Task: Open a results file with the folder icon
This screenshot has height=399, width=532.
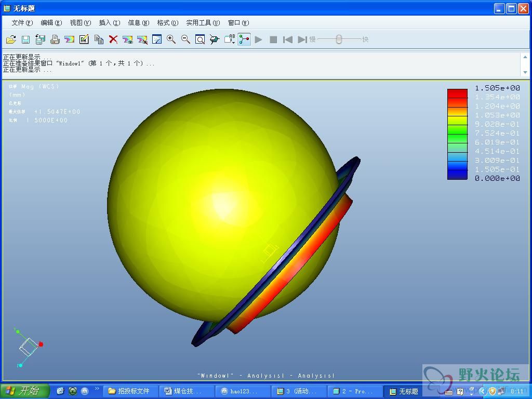Action: [x=11, y=39]
